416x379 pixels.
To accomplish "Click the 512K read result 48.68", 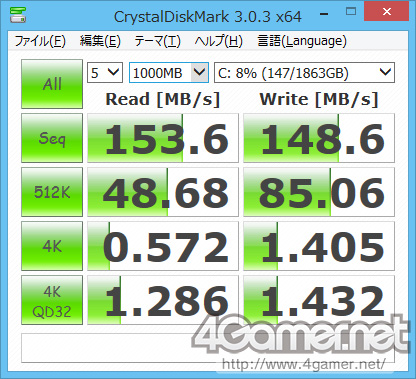I will click(x=163, y=192).
